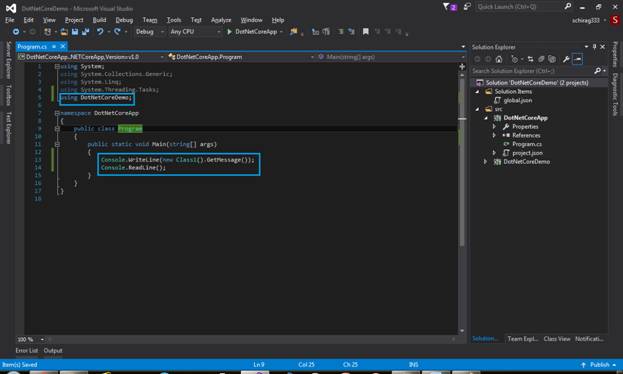This screenshot has height=374, width=623.
Task: Select Program.cs in Solution Explorer
Action: pyautogui.click(x=526, y=144)
